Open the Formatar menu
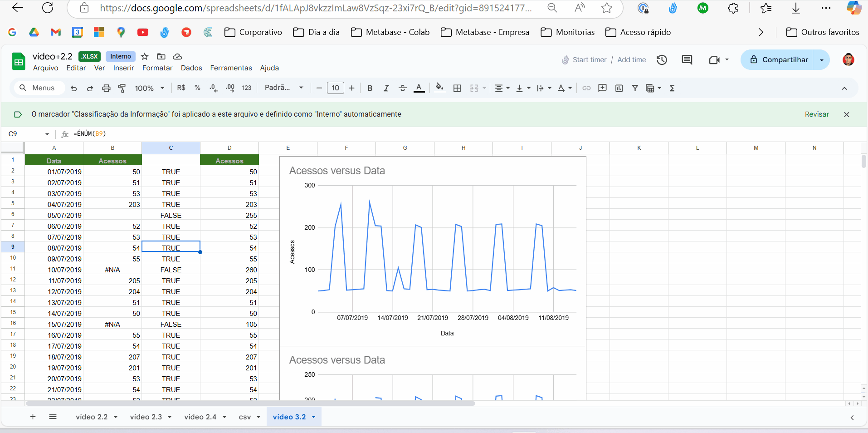The height and width of the screenshot is (433, 868). pyautogui.click(x=157, y=68)
